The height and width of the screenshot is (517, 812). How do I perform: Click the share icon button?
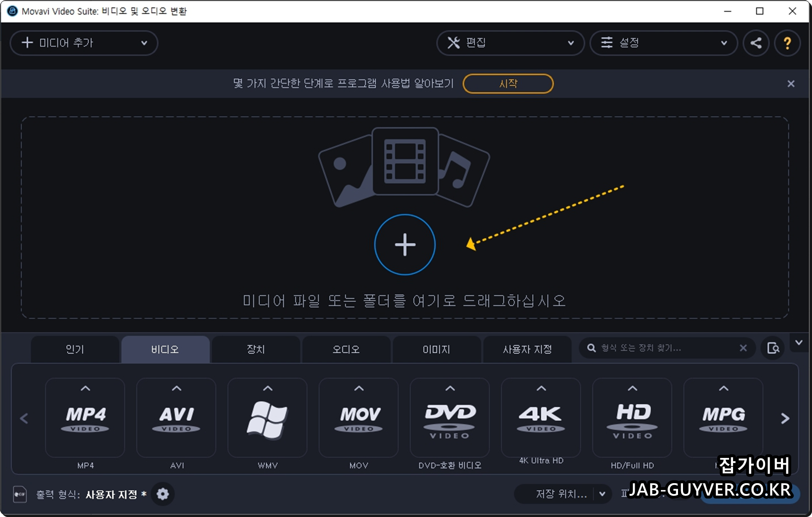756,43
